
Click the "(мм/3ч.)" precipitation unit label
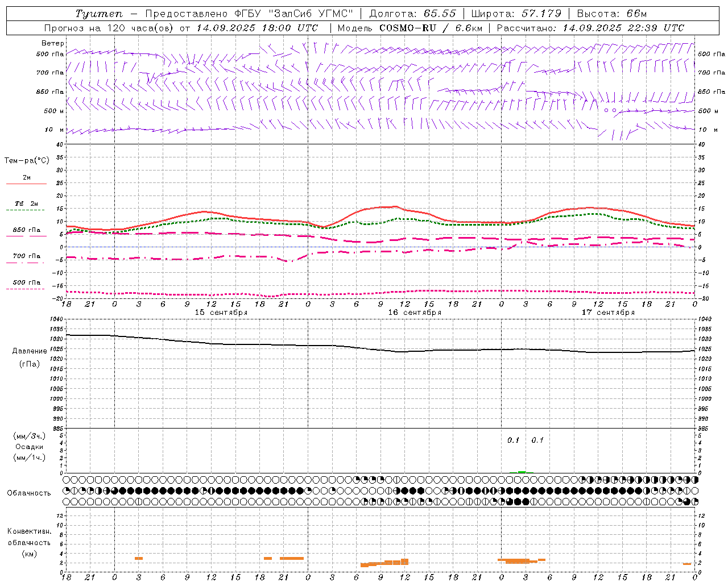(30, 436)
